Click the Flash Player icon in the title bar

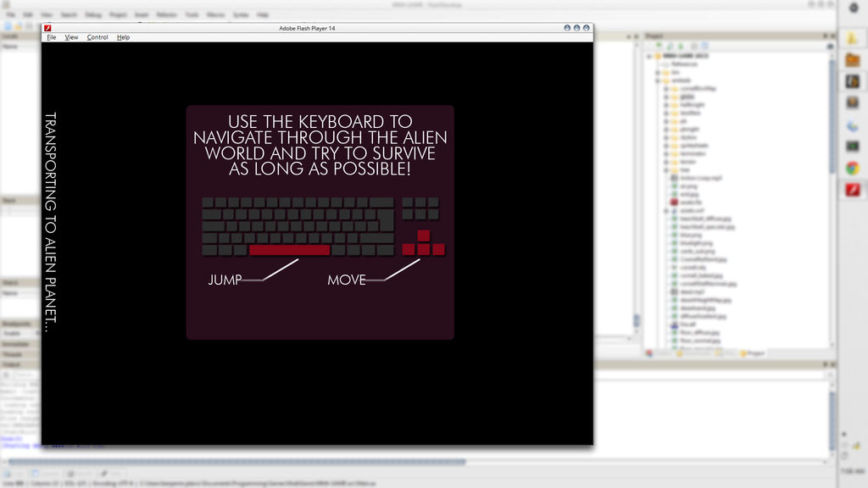pos(46,28)
